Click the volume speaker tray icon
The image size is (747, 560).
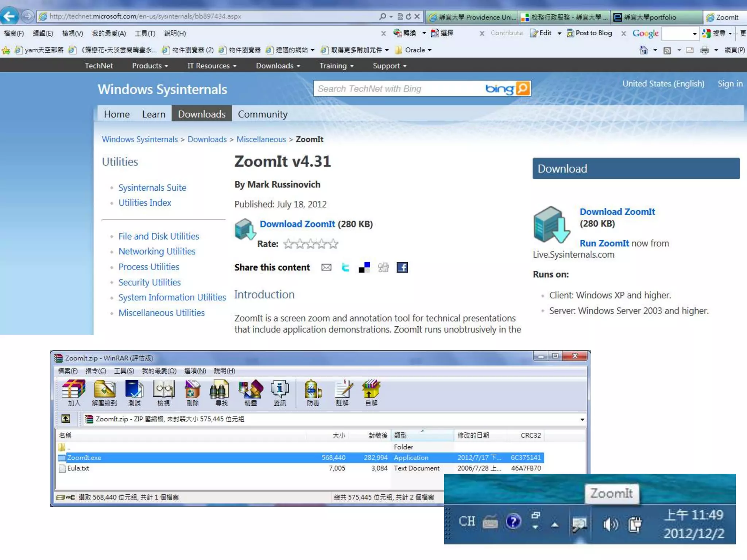pyautogui.click(x=610, y=524)
